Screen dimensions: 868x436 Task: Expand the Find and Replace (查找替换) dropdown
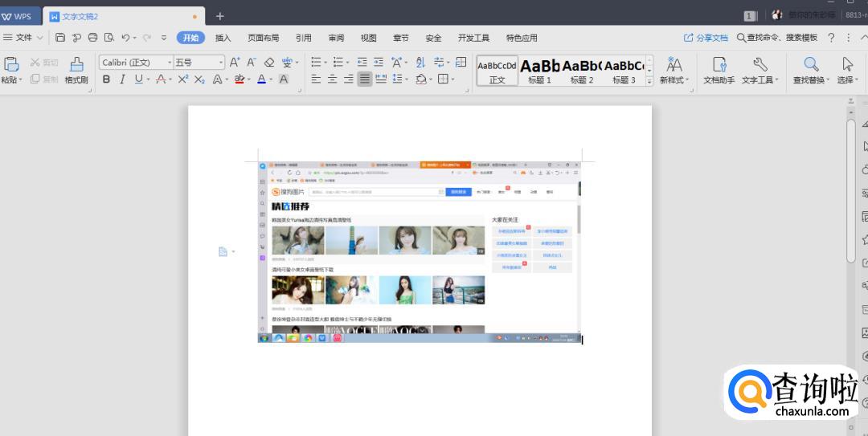coord(810,80)
